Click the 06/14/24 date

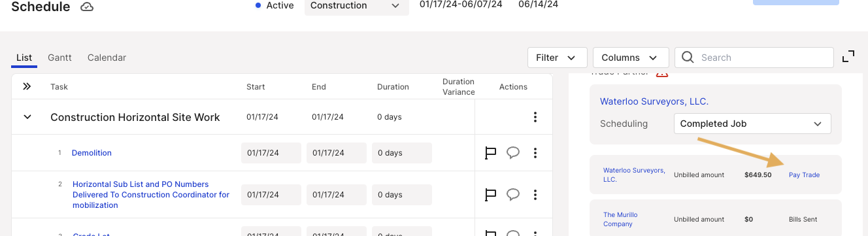click(539, 5)
